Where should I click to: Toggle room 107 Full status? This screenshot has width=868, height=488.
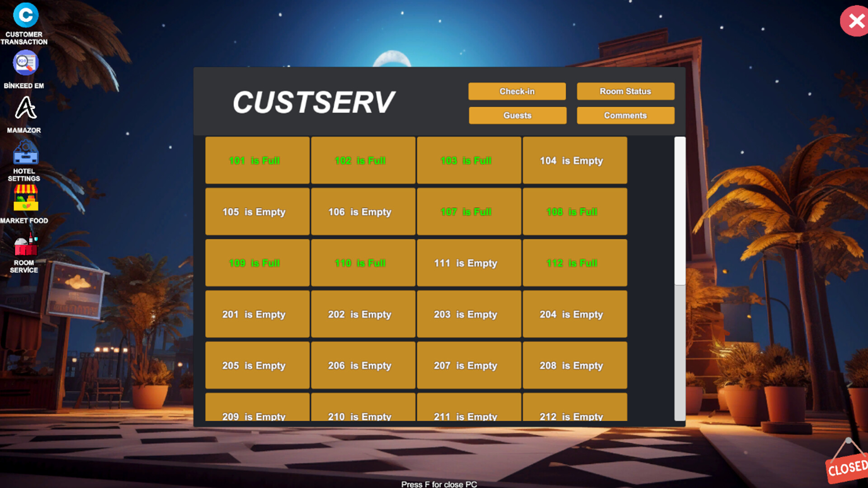tap(466, 211)
